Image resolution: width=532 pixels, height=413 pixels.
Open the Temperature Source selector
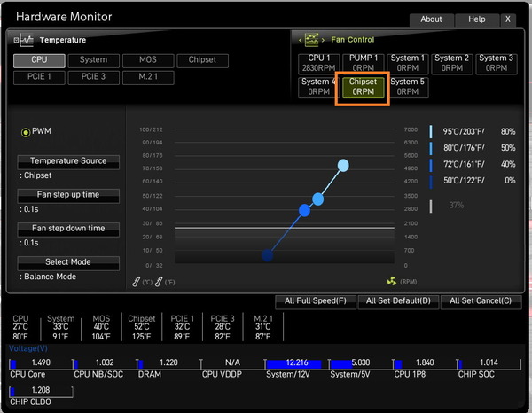pos(68,161)
